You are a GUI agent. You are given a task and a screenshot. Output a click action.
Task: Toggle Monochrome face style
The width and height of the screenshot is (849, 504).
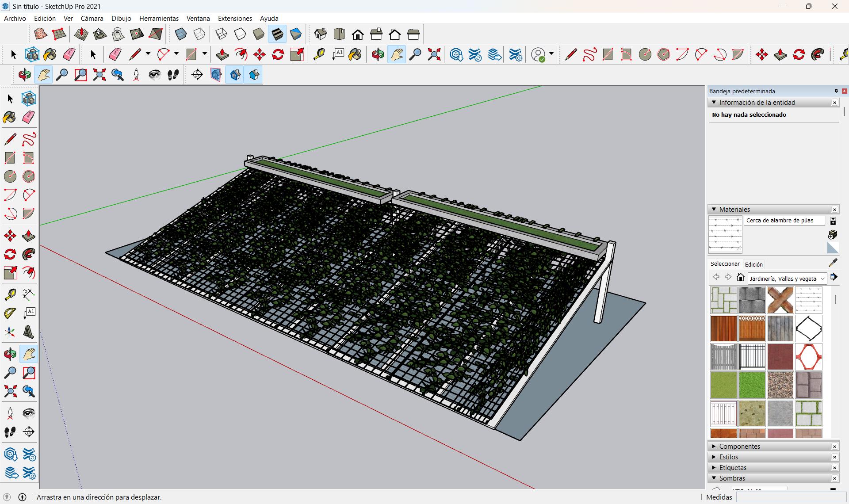coord(296,34)
